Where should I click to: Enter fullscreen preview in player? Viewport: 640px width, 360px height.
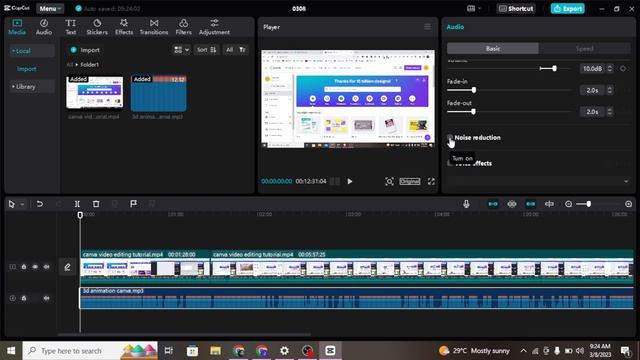click(x=431, y=181)
